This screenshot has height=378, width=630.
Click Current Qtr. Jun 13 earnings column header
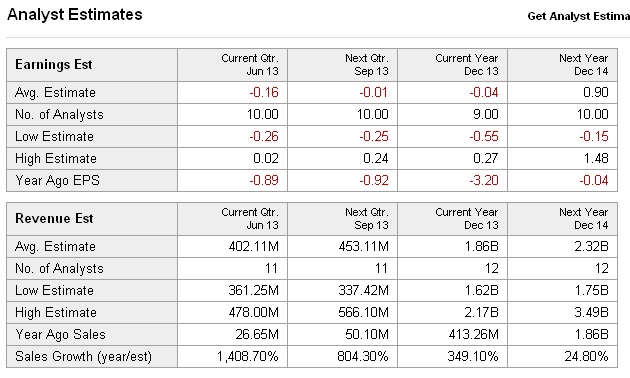point(232,65)
